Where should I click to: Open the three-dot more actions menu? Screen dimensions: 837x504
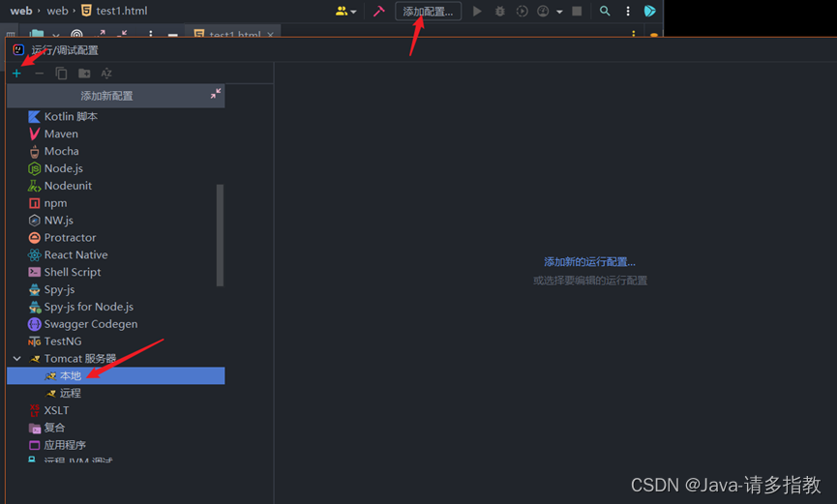[x=628, y=11]
